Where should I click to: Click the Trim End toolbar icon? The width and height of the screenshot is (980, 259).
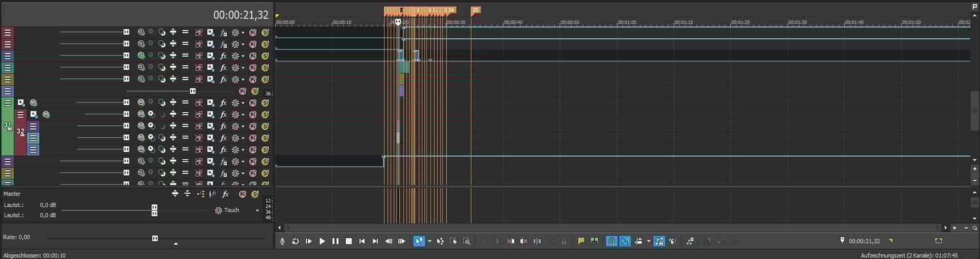pos(524,241)
